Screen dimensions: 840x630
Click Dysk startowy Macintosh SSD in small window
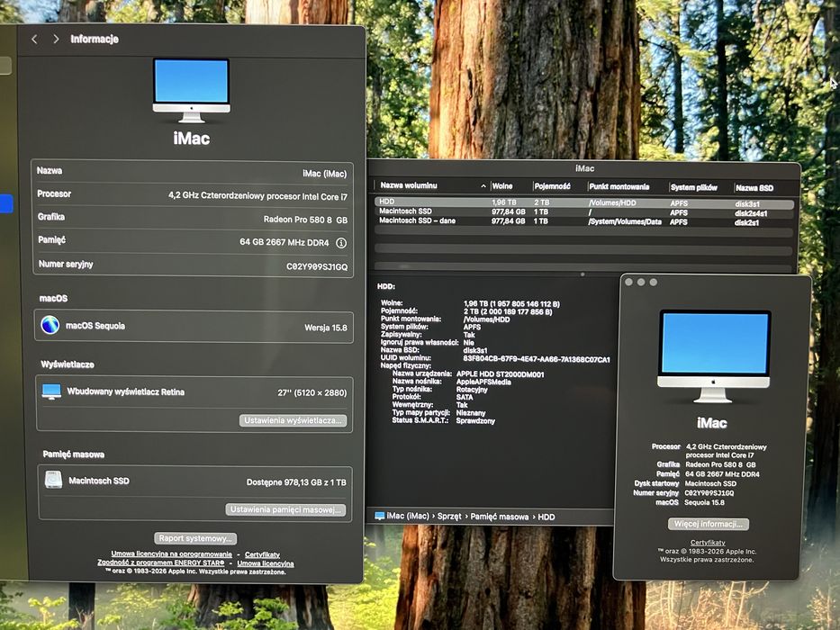[x=710, y=484]
